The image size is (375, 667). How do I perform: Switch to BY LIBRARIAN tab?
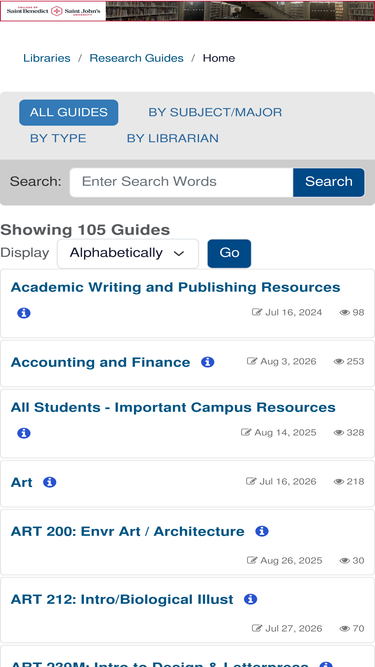173,139
